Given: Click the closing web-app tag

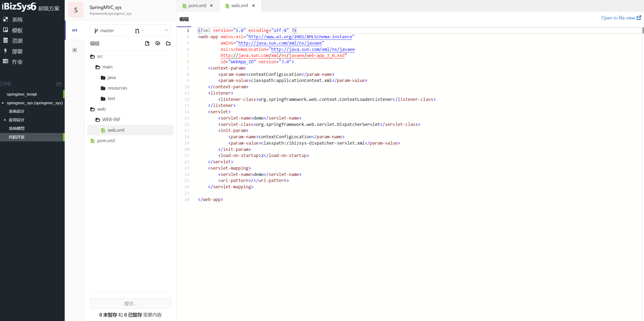Looking at the screenshot, I should tap(210, 200).
